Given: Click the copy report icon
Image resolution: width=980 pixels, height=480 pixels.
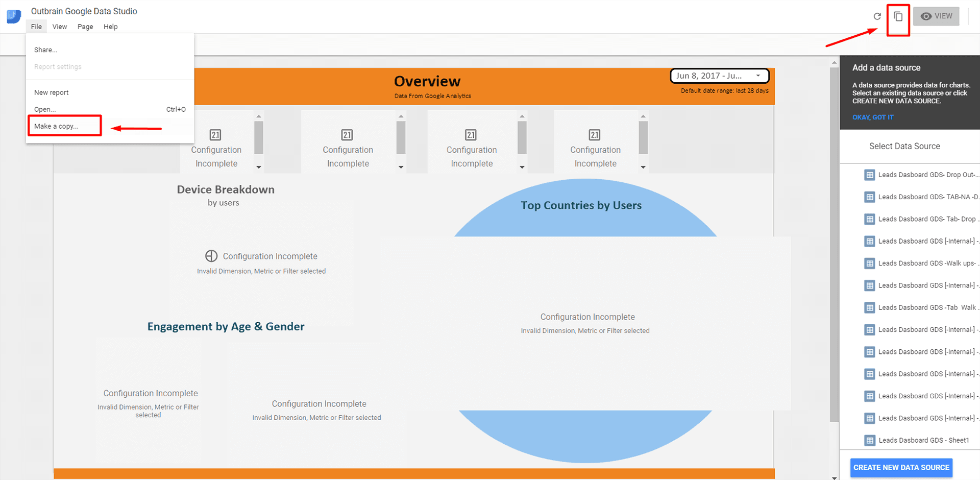Looking at the screenshot, I should (898, 16).
